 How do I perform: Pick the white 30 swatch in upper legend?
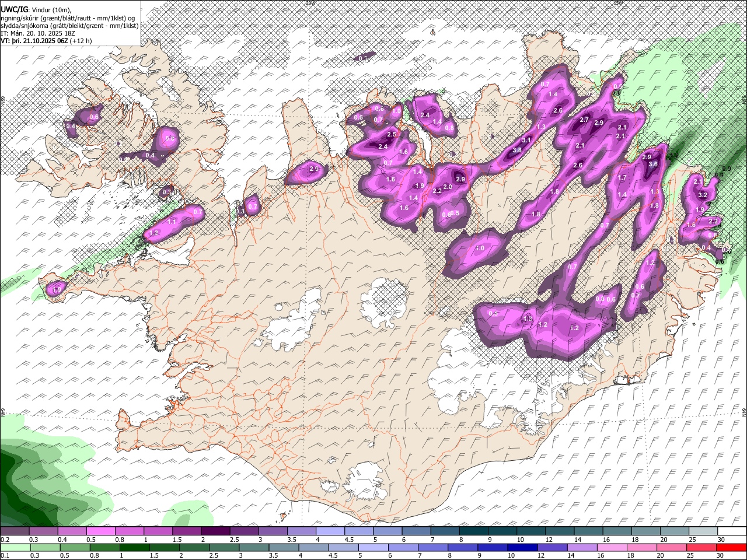[731, 531]
